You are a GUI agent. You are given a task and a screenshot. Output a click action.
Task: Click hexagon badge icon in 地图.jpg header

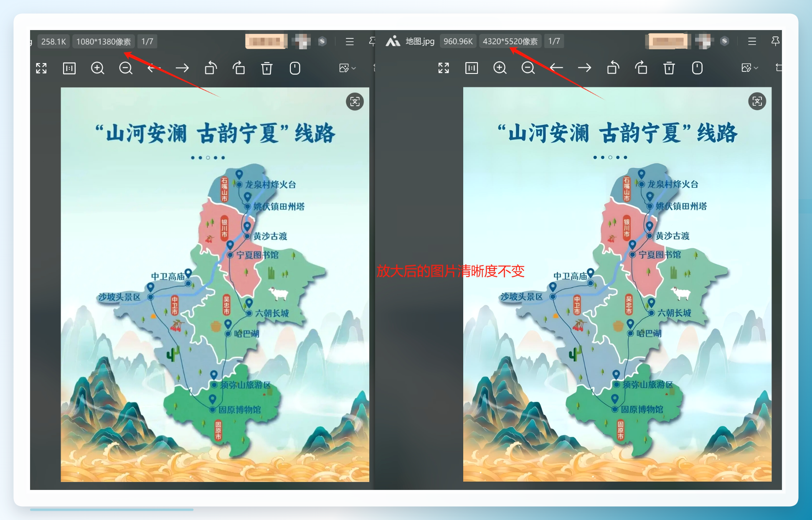tap(725, 41)
